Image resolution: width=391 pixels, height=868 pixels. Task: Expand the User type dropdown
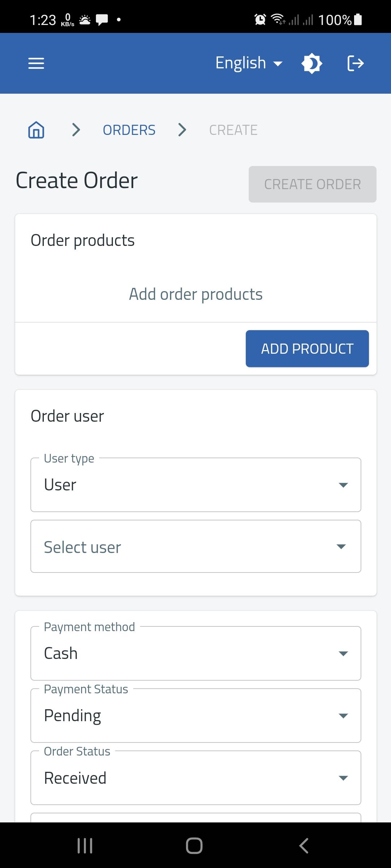196,485
